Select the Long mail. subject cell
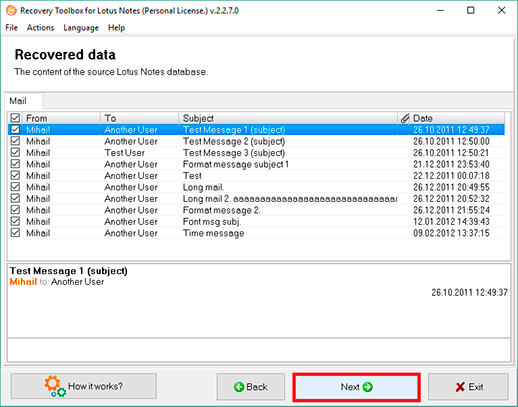Screen dimensions: 518x407 point(203,187)
